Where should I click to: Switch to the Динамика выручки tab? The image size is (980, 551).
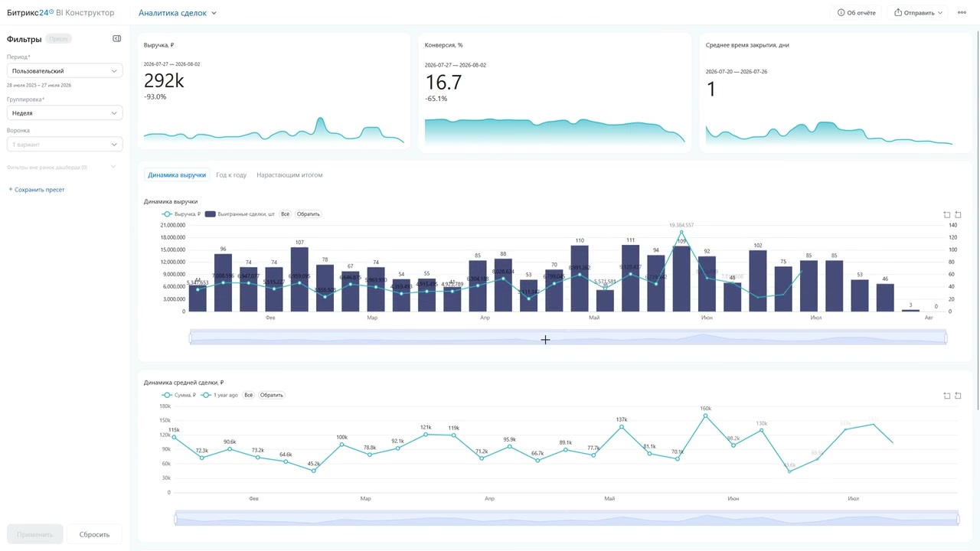coord(177,175)
